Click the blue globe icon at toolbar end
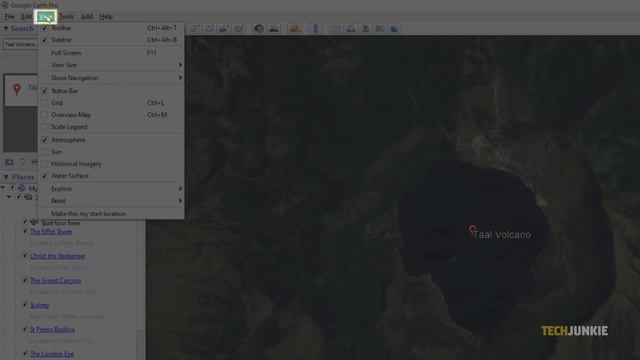This screenshot has width=640, height=360. tap(395, 28)
